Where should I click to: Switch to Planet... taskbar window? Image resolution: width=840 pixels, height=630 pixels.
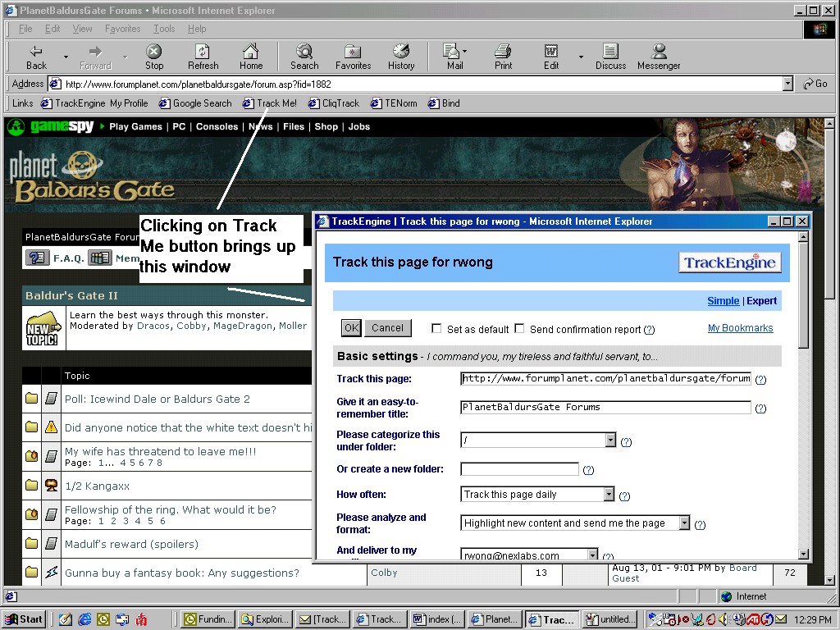[495, 619]
